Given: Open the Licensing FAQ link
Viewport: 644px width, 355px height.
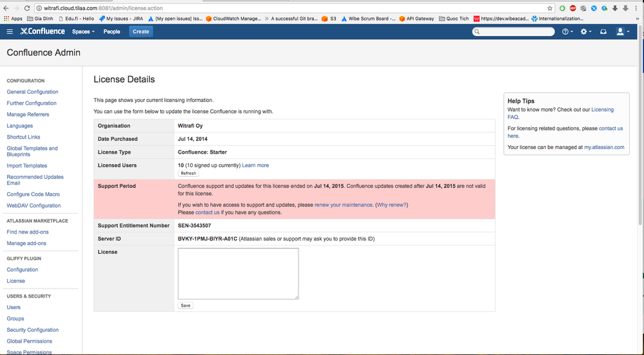Looking at the screenshot, I should (561, 114).
